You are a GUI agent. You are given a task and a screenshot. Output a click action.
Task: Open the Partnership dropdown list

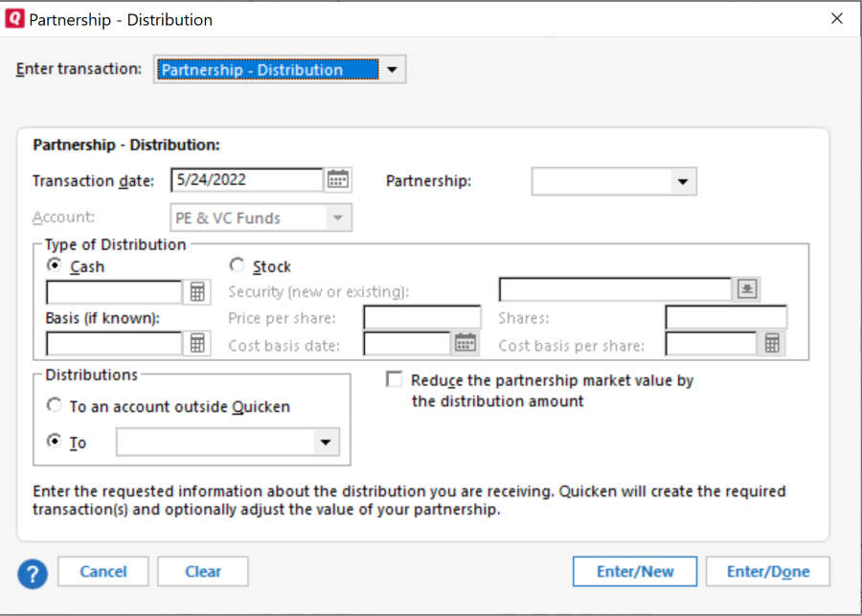click(682, 181)
